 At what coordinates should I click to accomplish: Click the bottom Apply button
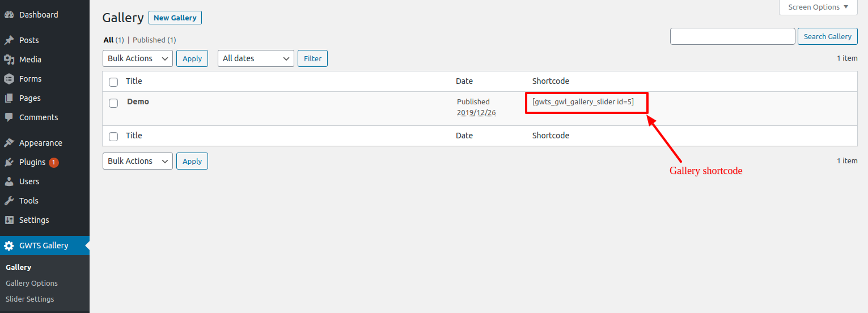coord(192,161)
